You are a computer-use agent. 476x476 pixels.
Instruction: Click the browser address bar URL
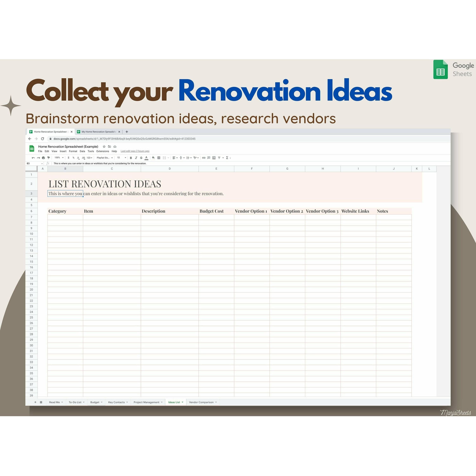pos(124,139)
